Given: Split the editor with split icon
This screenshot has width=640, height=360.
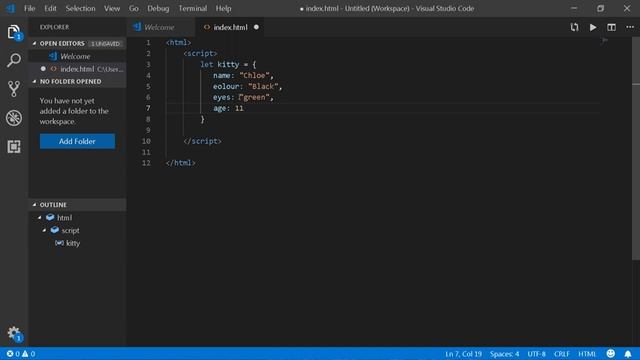Looking at the screenshot, I should tap(611, 27).
